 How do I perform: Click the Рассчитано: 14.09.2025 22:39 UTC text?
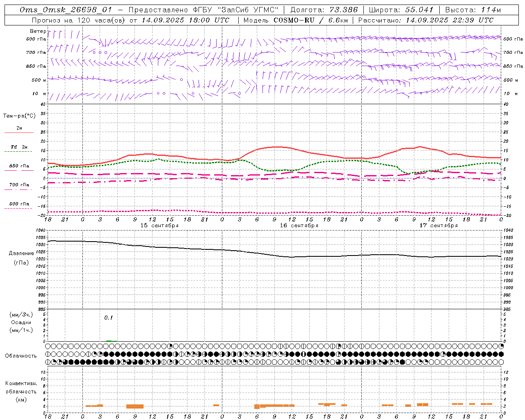(x=426, y=20)
